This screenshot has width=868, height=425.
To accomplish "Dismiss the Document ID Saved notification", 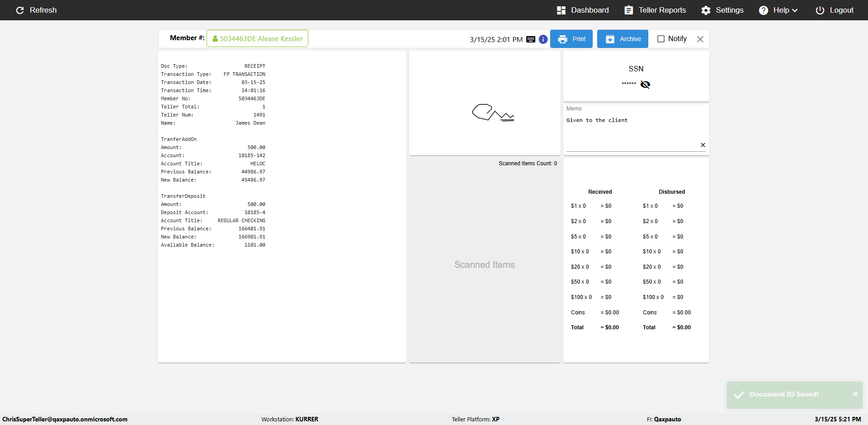I will (855, 394).
